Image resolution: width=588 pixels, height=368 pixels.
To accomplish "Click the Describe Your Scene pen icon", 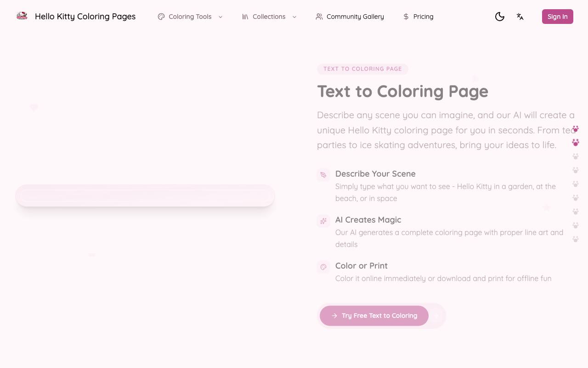I will pyautogui.click(x=323, y=175).
